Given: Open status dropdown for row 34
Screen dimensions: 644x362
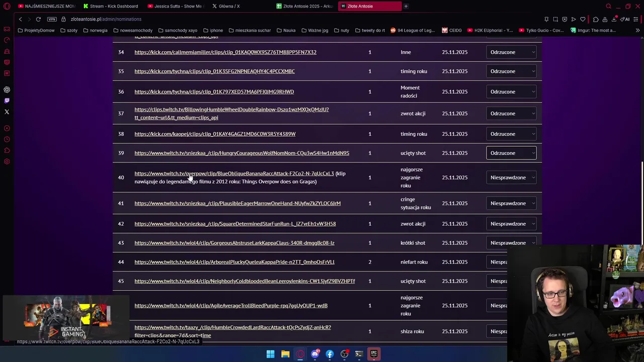Looking at the screenshot, I should click(x=511, y=52).
